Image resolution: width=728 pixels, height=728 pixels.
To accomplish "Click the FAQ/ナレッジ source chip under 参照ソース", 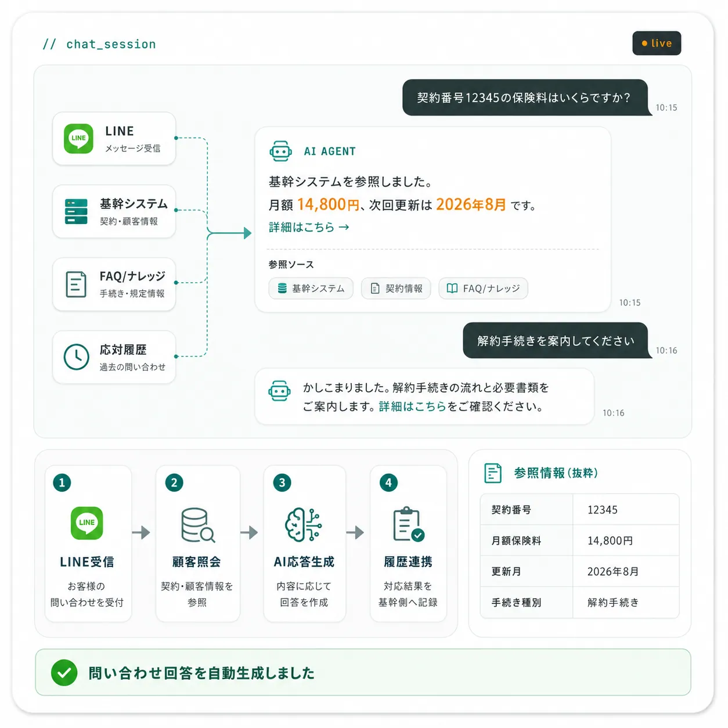I will coord(483,289).
